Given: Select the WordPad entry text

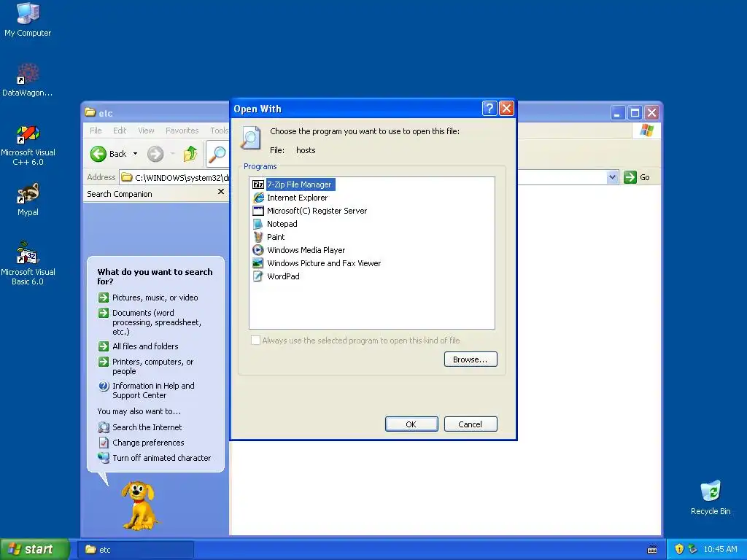Looking at the screenshot, I should pyautogui.click(x=283, y=276).
